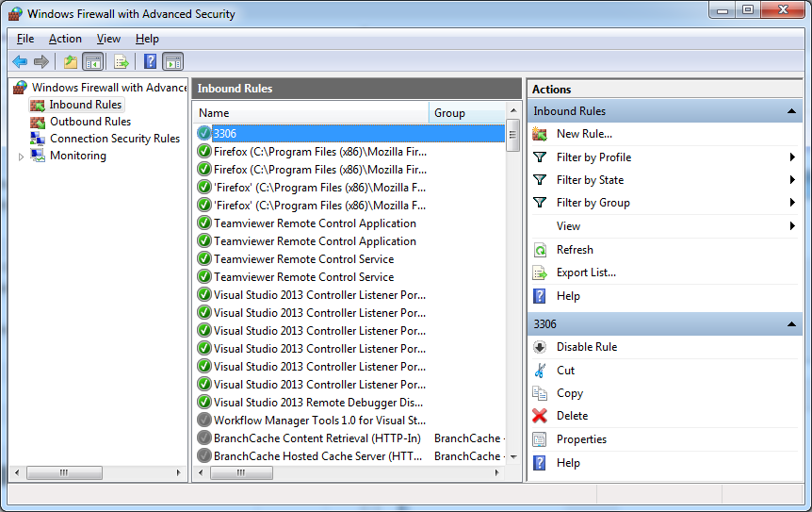
Task: Click the Copy pages icon
Action: tap(540, 393)
